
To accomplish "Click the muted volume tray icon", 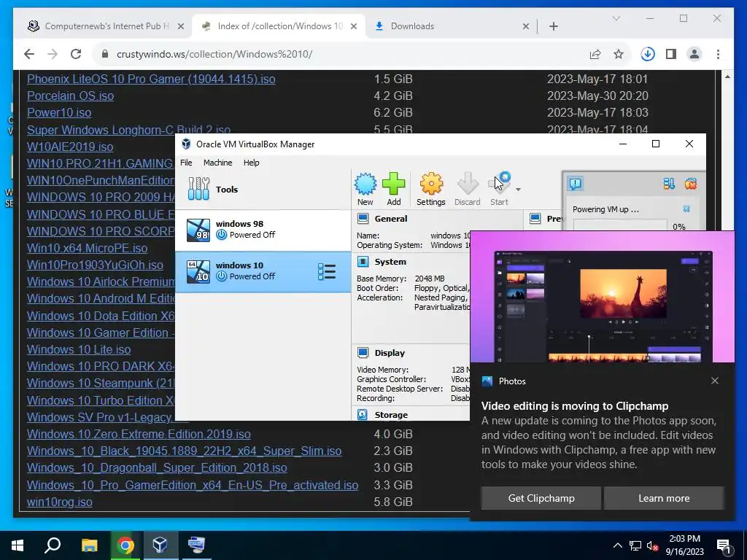I will point(652,545).
